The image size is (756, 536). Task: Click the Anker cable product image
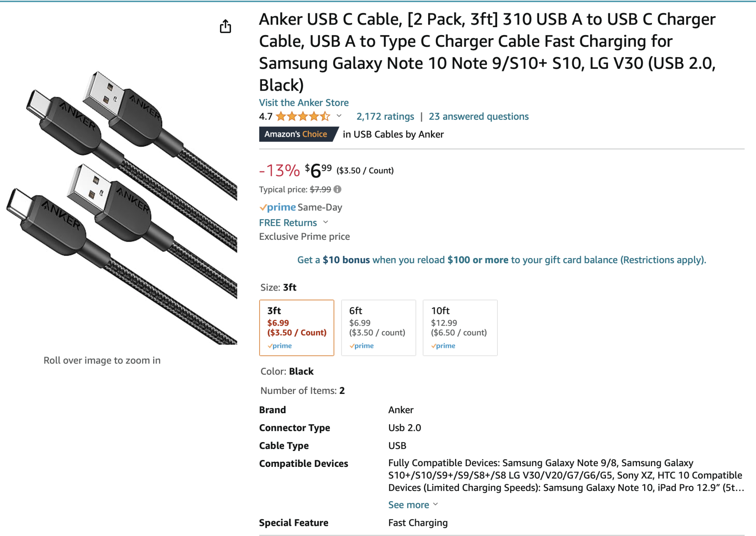tap(121, 208)
